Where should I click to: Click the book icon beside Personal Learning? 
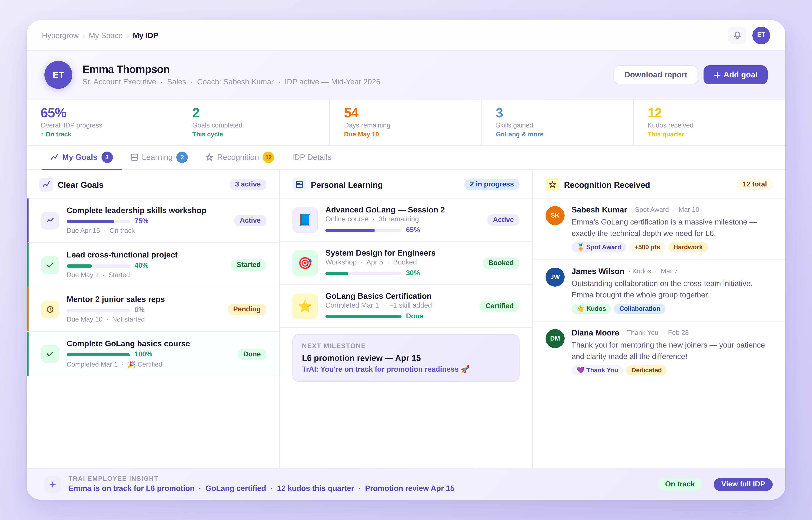coord(299,185)
